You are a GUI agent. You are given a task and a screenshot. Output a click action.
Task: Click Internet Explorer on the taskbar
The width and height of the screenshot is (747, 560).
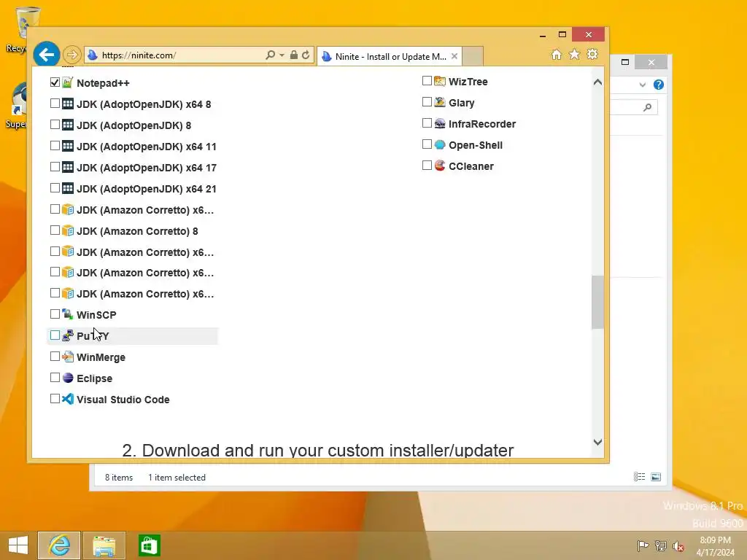tap(59, 545)
